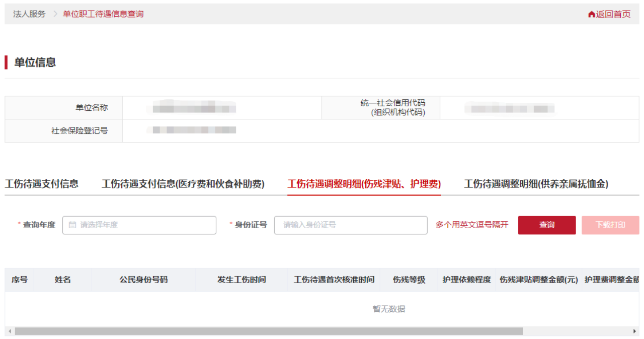644x339 pixels.
Task: Click the 下载打印 button
Action: [610, 225]
